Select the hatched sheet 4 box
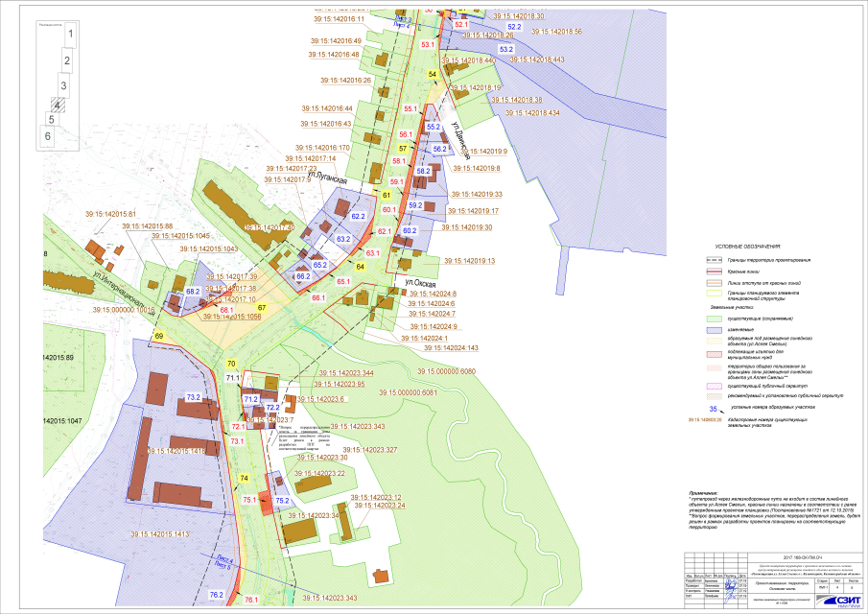Image resolution: width=868 pixels, height=614 pixels. pos(59,106)
